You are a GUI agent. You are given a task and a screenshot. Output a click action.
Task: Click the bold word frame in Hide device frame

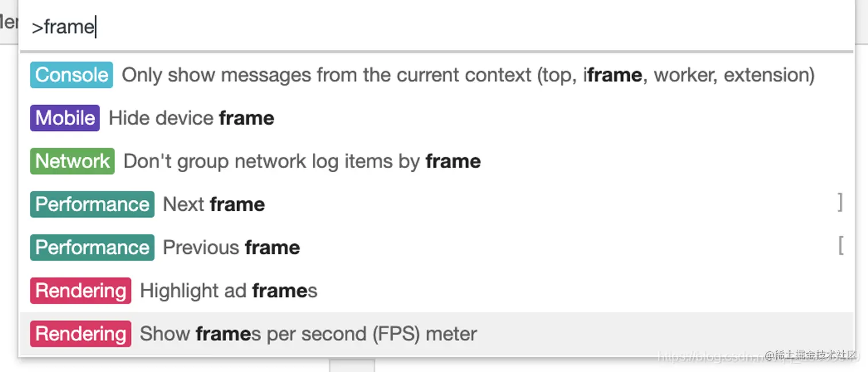[x=246, y=118]
